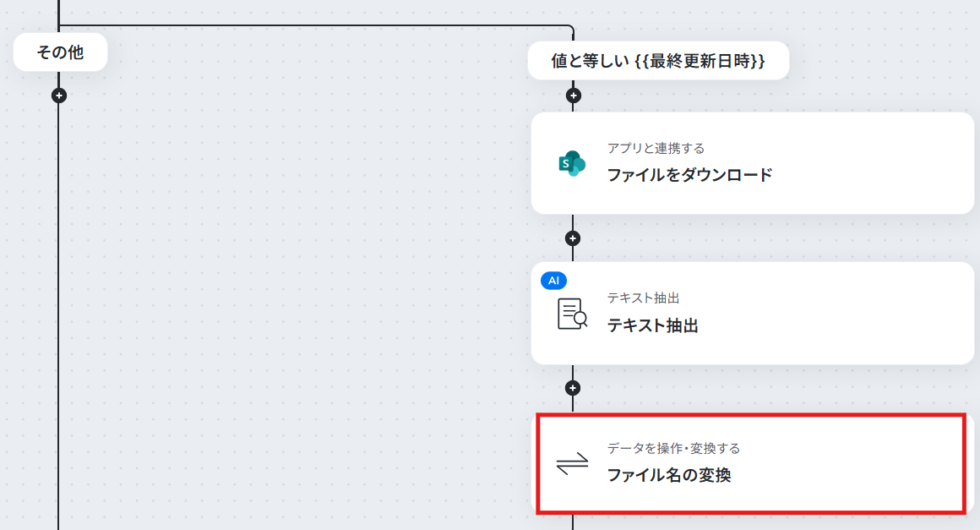Screen dimensions: 980x530
Task: Click the データを操作・変換する subtitle text
Action: [x=674, y=448]
